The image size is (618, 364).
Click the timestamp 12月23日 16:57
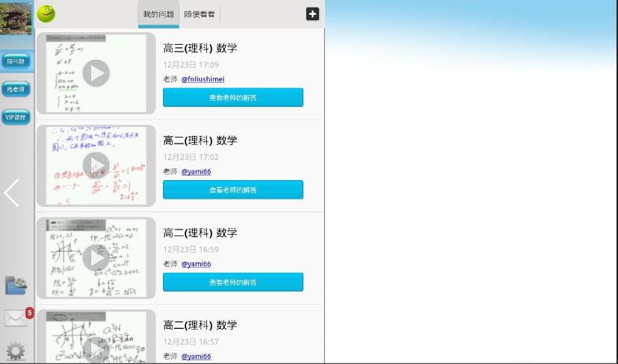point(191,342)
